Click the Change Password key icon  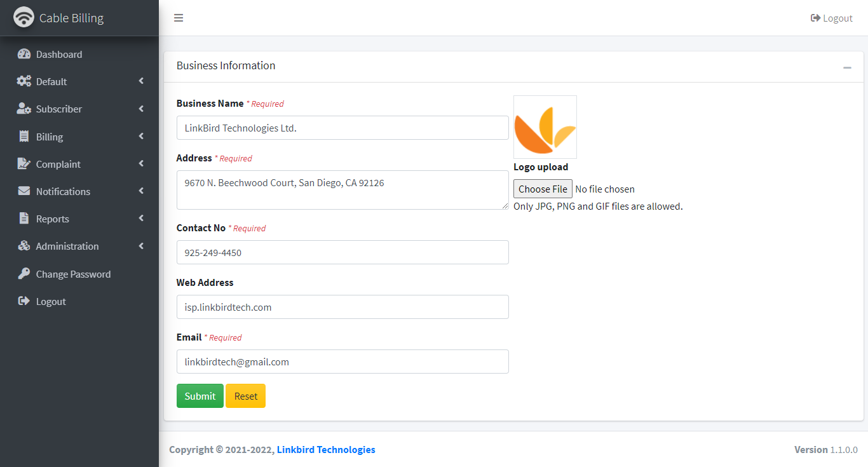point(24,274)
